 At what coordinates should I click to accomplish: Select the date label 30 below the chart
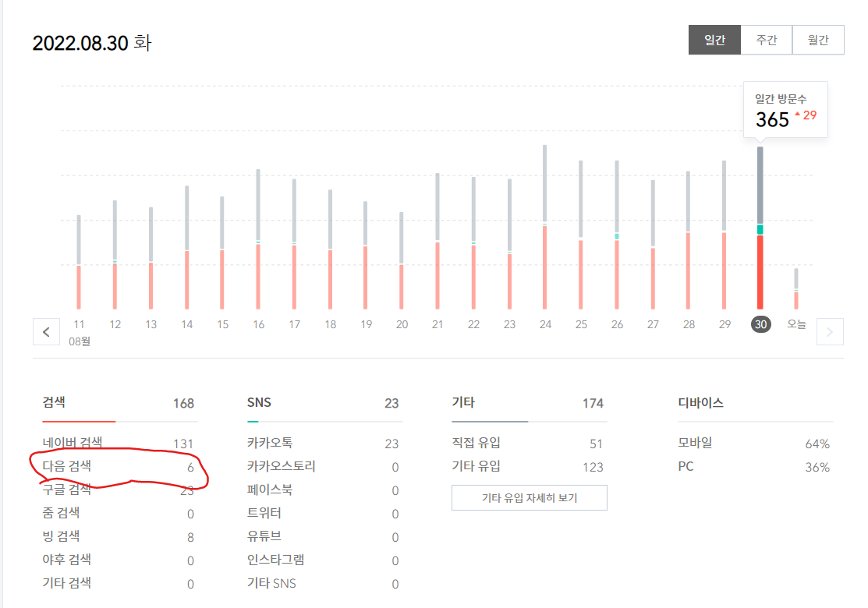[x=761, y=324]
